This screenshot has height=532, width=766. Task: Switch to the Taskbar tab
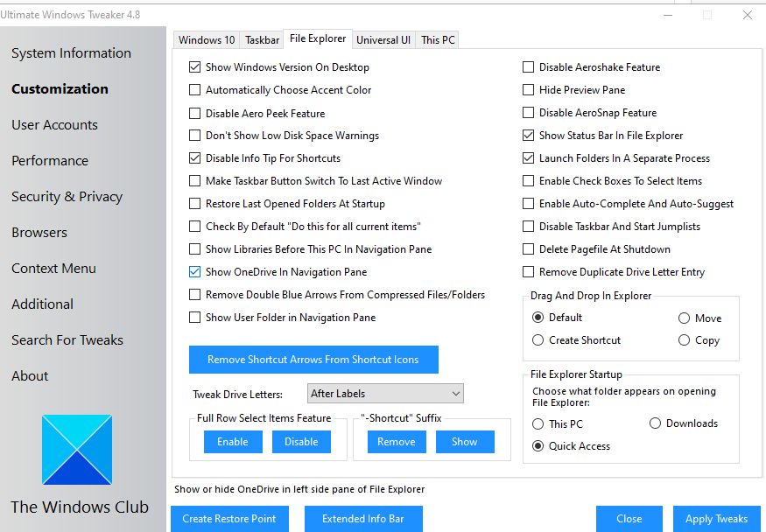click(263, 40)
